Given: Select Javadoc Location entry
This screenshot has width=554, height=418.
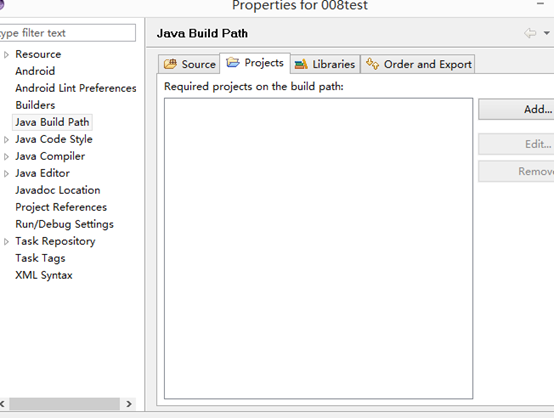Looking at the screenshot, I should (58, 190).
